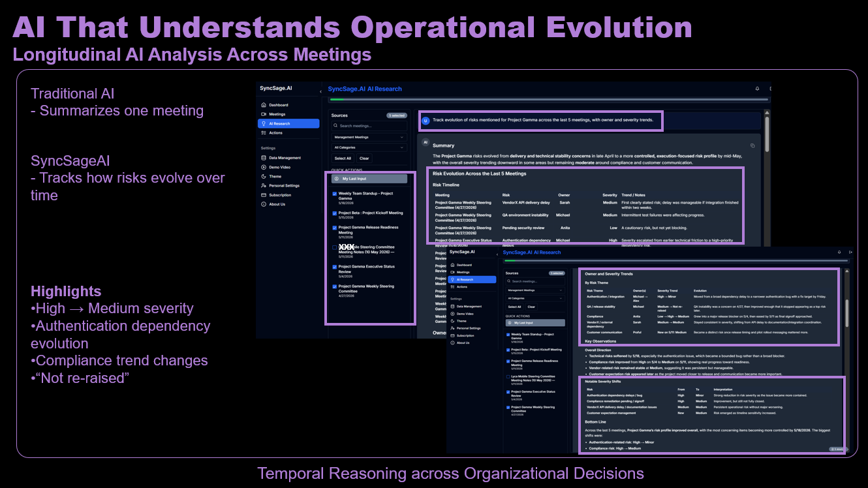Click Dashboard icon in upper SyncSage screenshot
The height and width of the screenshot is (488, 868).
pyautogui.click(x=263, y=105)
